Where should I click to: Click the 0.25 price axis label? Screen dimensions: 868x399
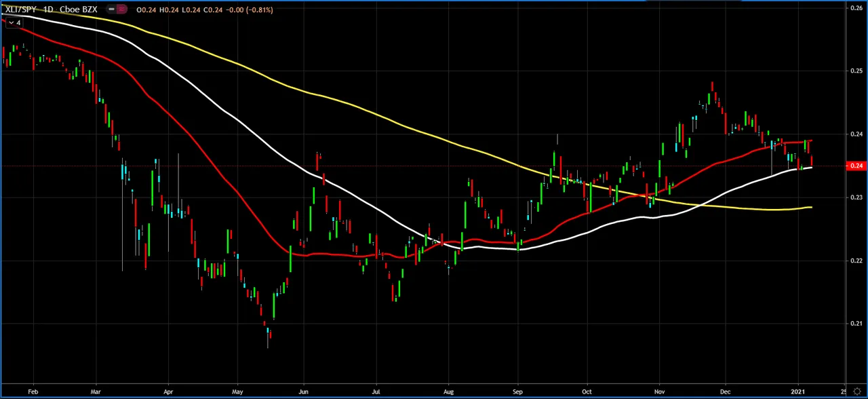856,71
